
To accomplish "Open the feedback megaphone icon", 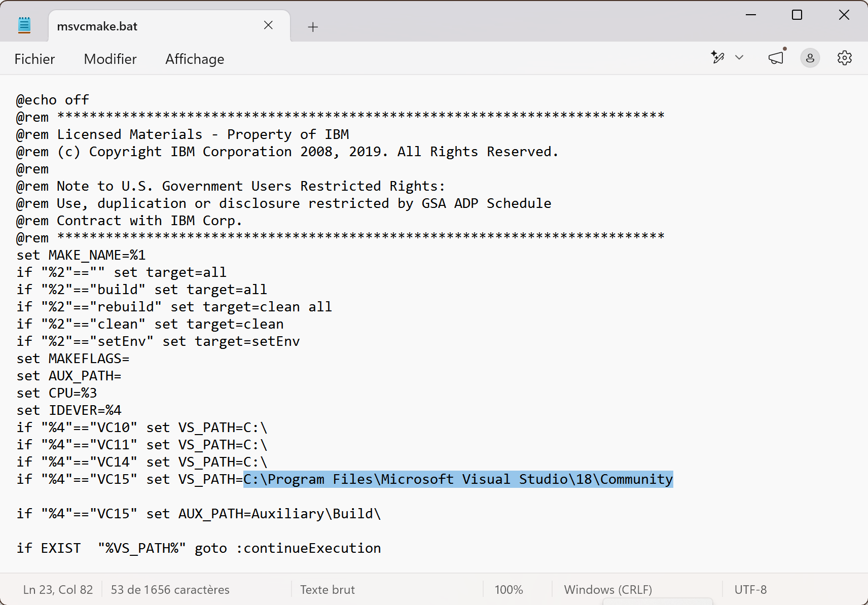I will point(776,57).
